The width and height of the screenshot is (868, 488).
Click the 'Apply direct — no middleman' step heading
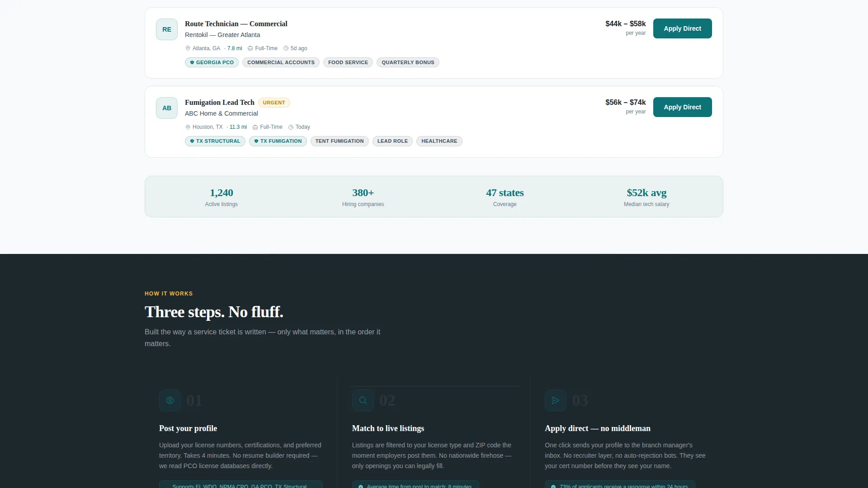click(598, 428)
